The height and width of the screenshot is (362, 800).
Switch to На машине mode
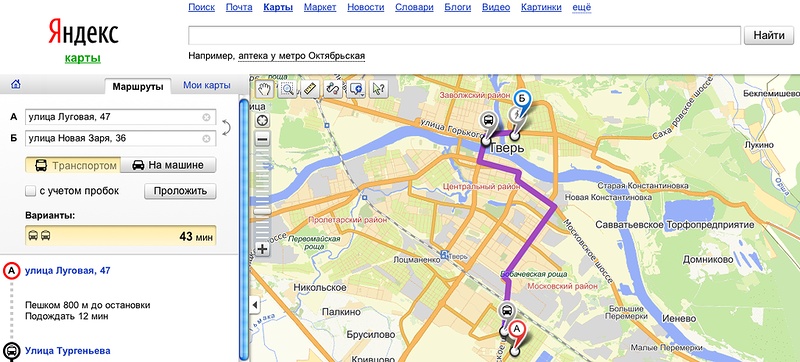coord(168,165)
